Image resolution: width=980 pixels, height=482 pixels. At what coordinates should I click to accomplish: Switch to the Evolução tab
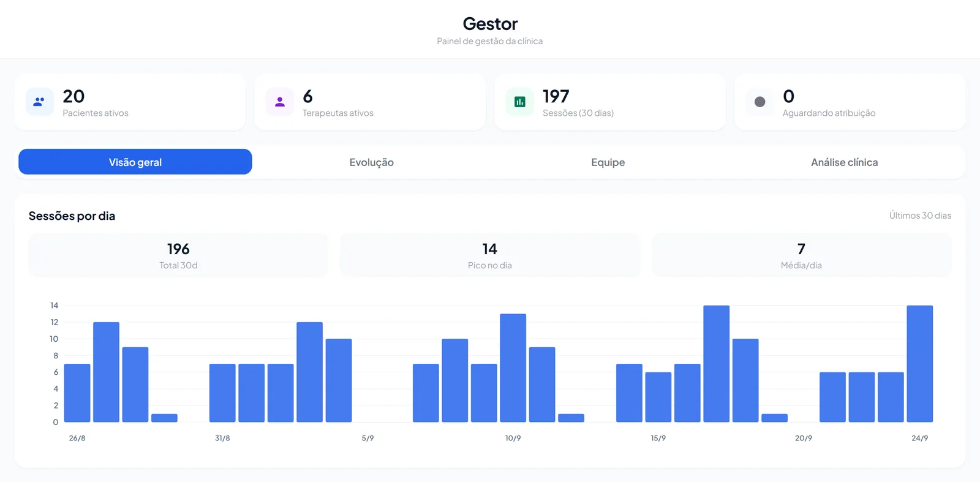(x=372, y=162)
